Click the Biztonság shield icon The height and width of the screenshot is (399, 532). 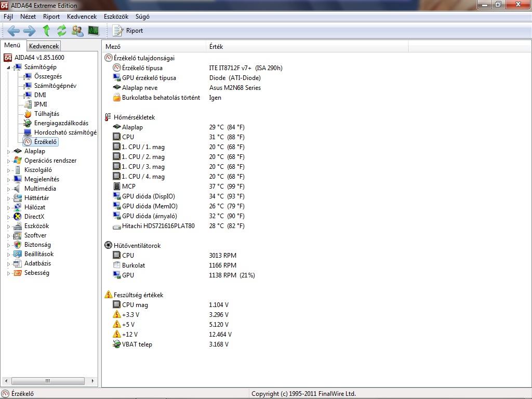point(17,245)
